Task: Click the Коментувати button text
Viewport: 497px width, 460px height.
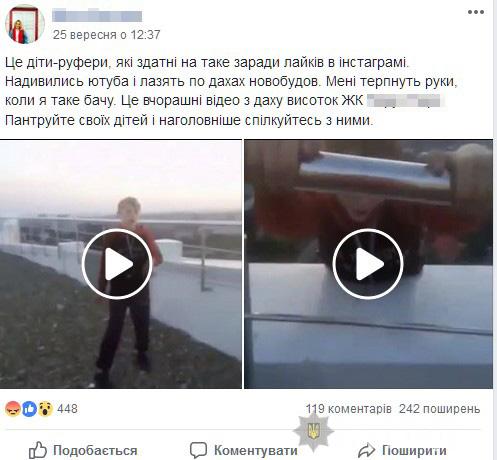Action: (256, 451)
